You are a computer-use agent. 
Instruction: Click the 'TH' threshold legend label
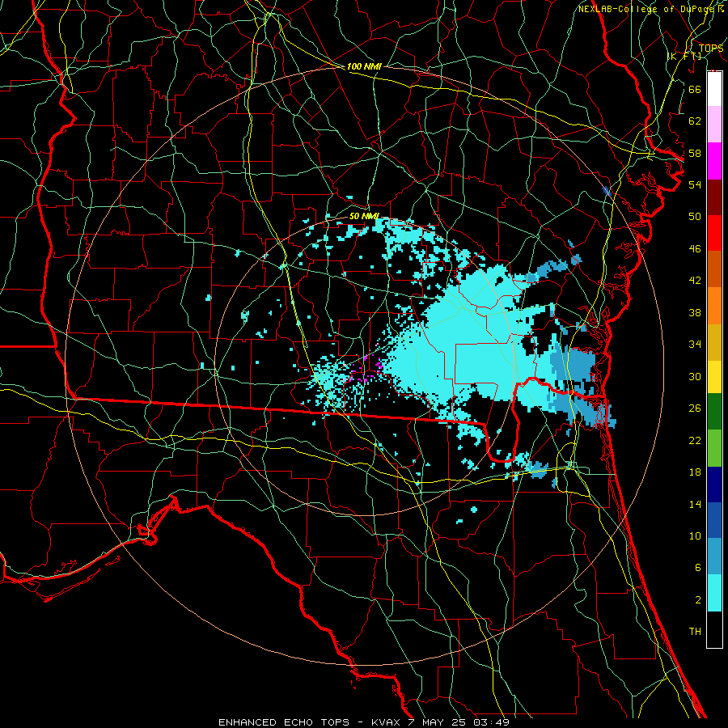coord(695,632)
